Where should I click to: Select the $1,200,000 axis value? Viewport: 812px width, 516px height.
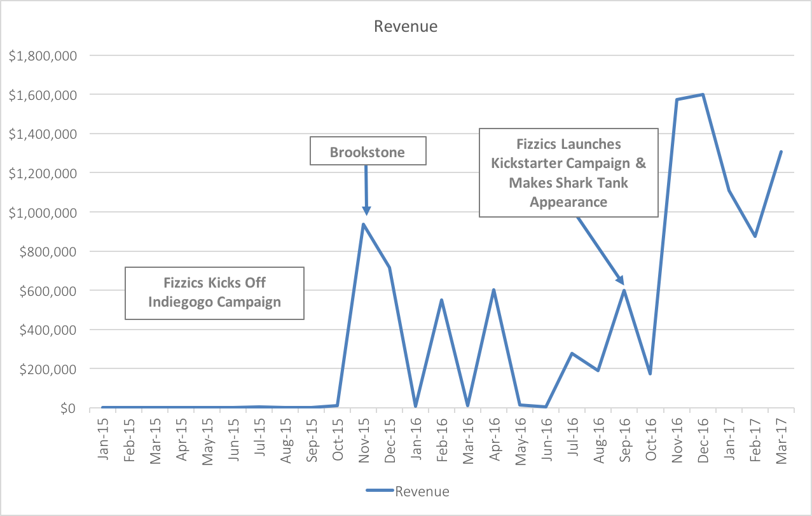click(x=43, y=173)
